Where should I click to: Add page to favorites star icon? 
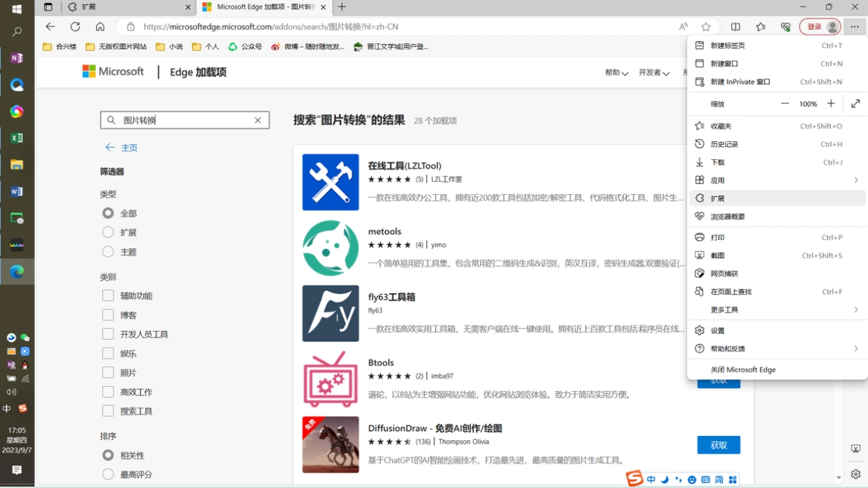(705, 26)
